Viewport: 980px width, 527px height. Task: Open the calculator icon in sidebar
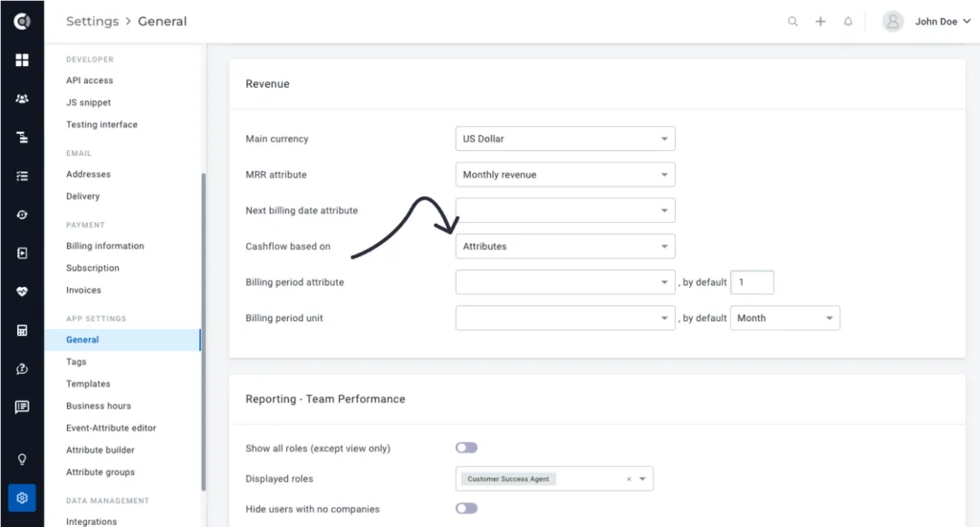[x=22, y=330]
